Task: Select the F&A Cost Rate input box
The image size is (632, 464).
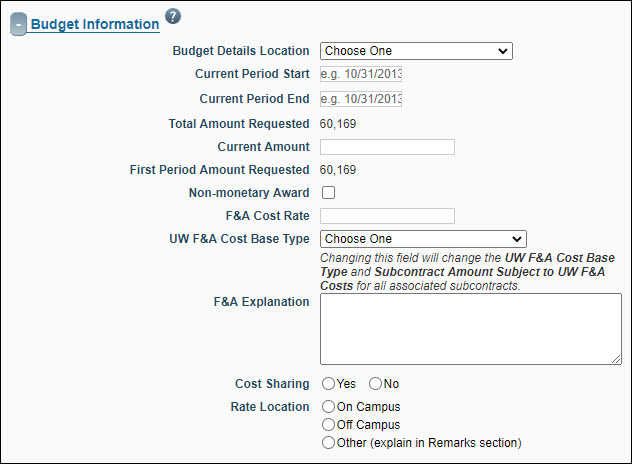Action: click(387, 216)
